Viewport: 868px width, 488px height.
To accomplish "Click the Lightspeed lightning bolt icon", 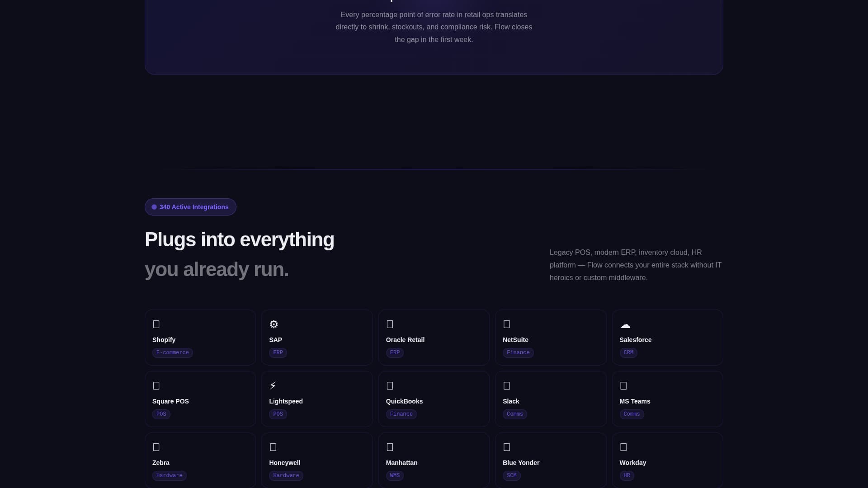I will click(x=273, y=386).
